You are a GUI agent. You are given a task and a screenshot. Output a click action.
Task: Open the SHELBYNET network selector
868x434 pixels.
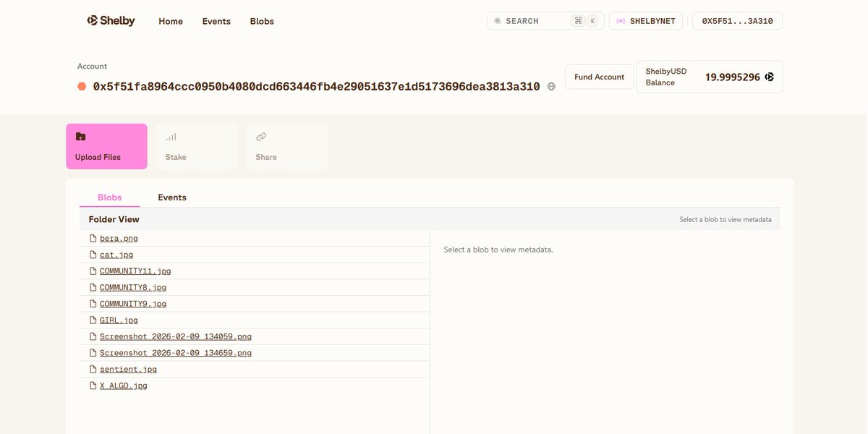pos(646,21)
